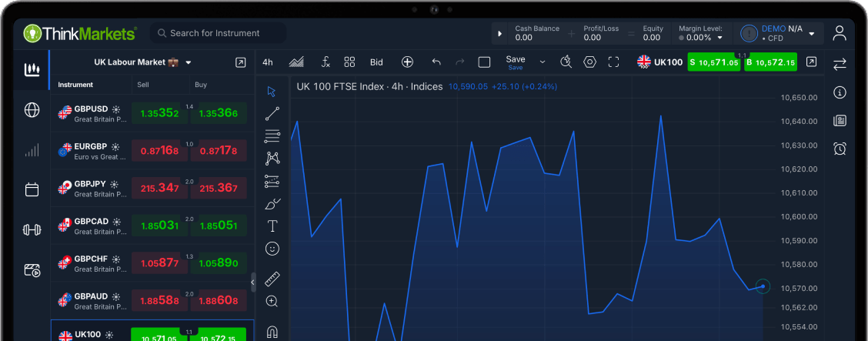The image size is (868, 341).
Task: Open the dumbbell training icon in sidebar
Action: pos(32,229)
